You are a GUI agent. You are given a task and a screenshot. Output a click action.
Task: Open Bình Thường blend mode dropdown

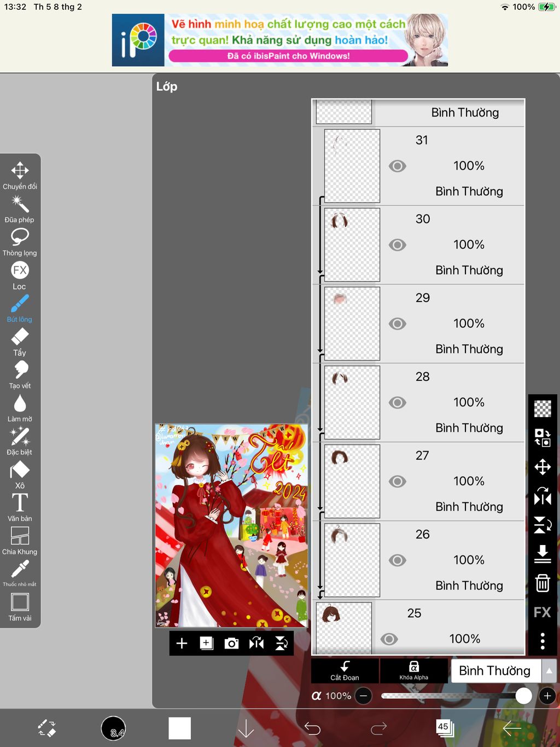[x=496, y=670]
